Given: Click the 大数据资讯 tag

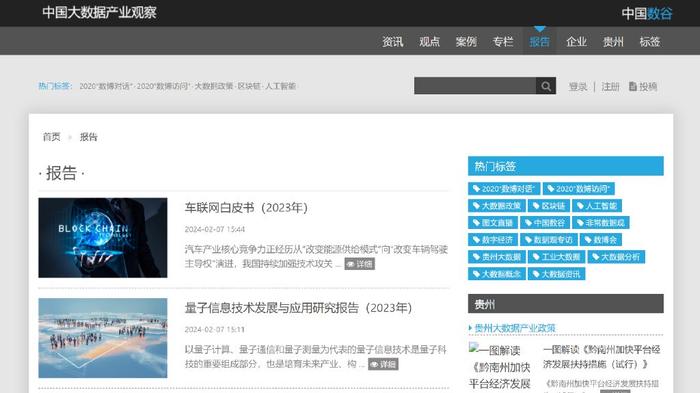Looking at the screenshot, I should [556, 274].
